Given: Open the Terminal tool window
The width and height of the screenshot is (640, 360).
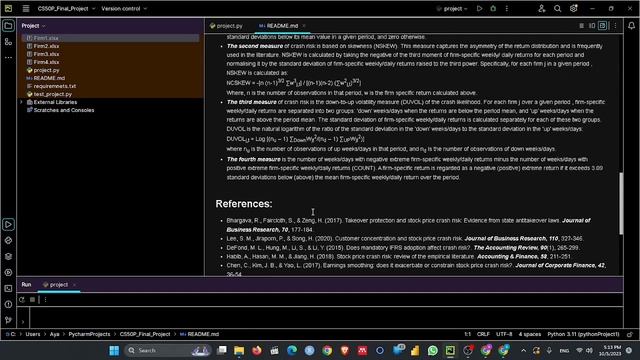Looking at the screenshot, I should [8, 289].
